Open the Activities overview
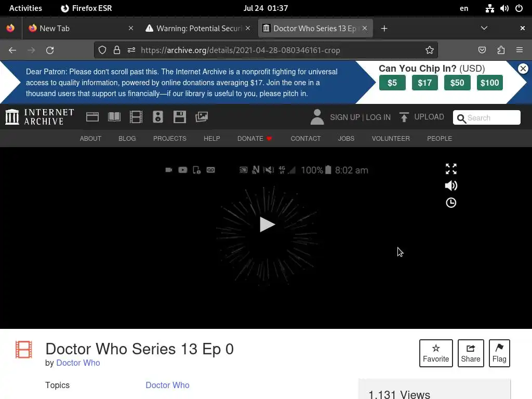The image size is (532, 399). [x=25, y=8]
